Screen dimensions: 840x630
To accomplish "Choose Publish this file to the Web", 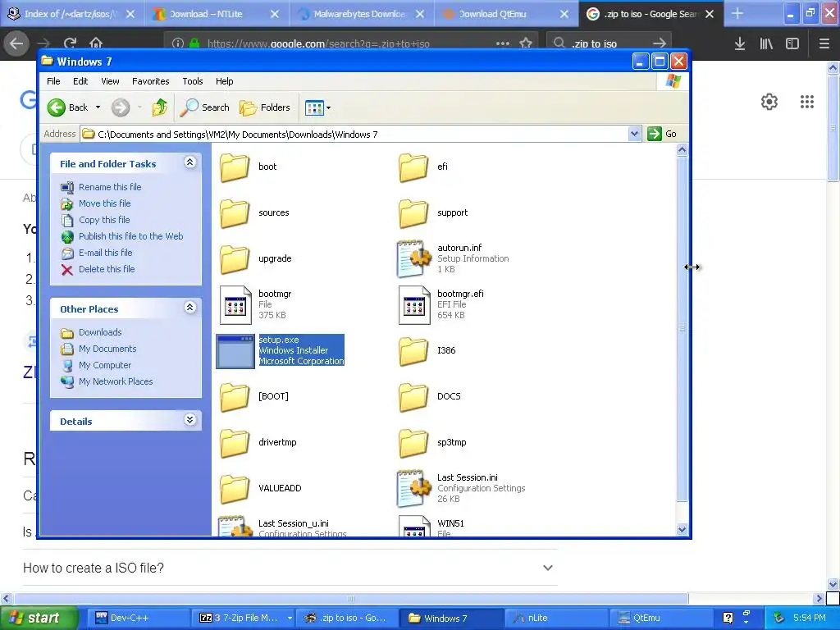I will (130, 236).
